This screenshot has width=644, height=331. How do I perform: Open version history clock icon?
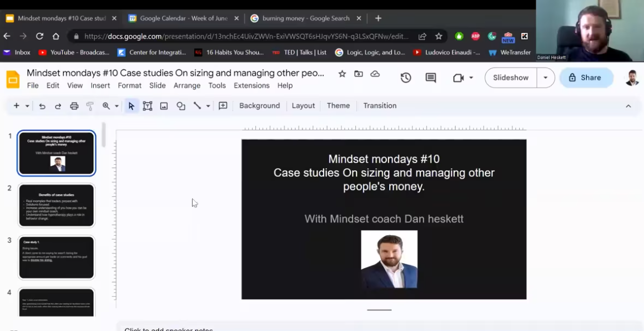[x=406, y=78]
